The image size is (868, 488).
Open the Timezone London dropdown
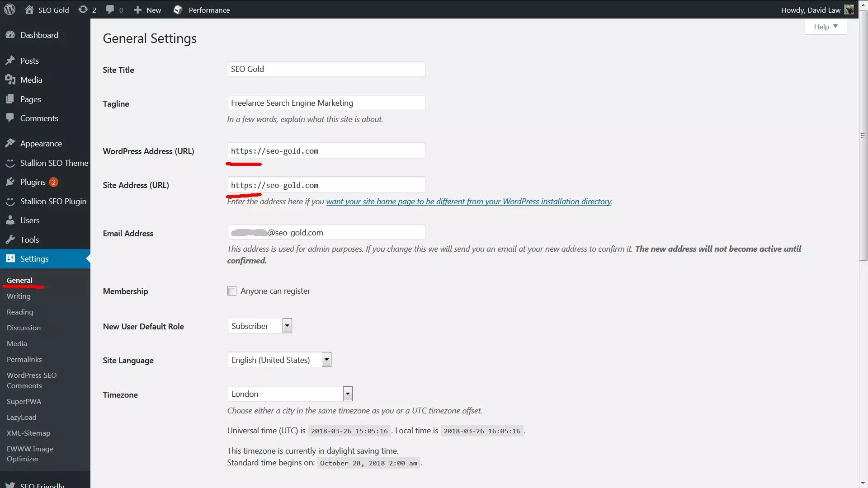click(290, 394)
